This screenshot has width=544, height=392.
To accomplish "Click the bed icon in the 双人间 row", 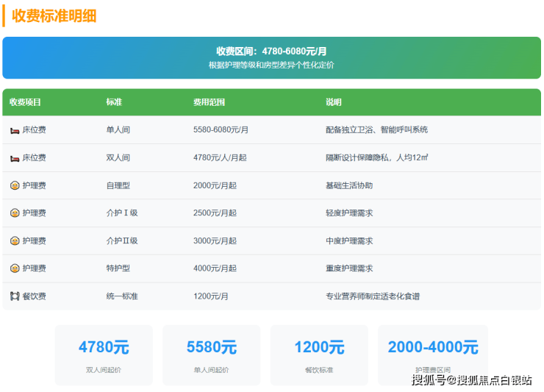I will click(x=15, y=158).
